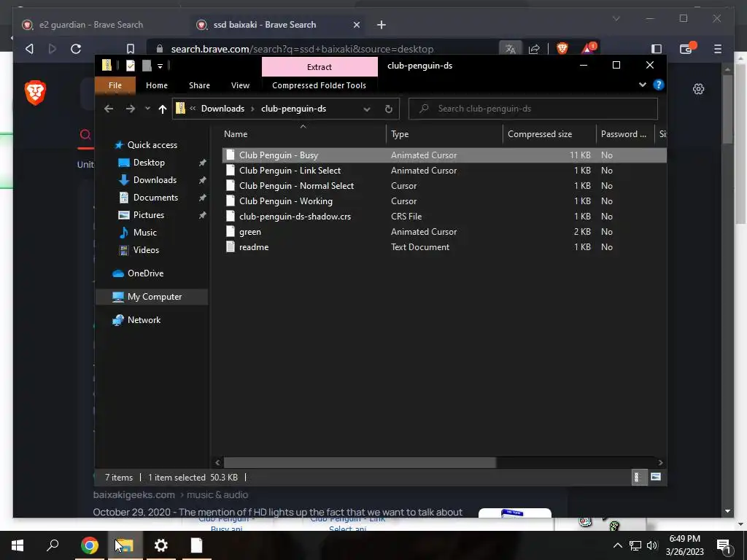Open the Brave tab search chevron

click(616, 18)
